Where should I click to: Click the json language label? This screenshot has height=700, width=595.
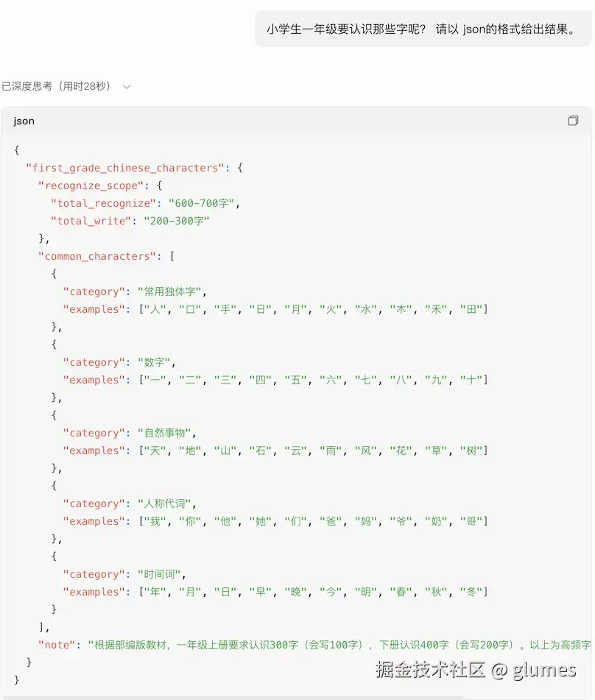(24, 121)
